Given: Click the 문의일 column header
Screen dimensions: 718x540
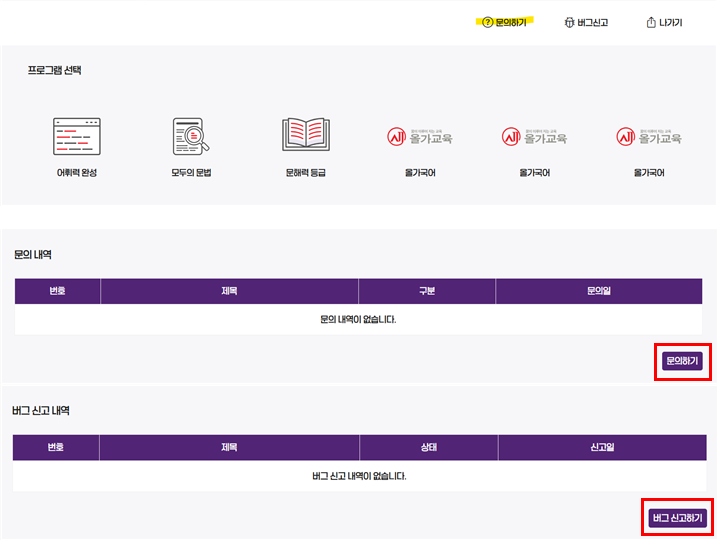Looking at the screenshot, I should (599, 291).
